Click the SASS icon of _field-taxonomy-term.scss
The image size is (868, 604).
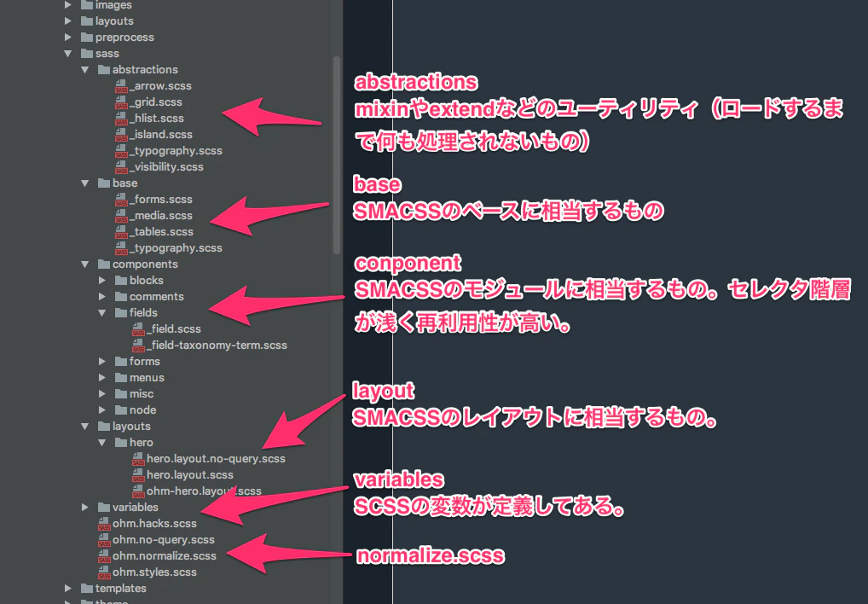[x=138, y=346]
